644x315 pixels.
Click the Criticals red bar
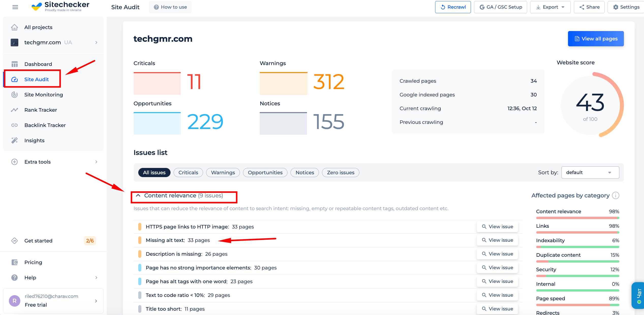point(157,83)
